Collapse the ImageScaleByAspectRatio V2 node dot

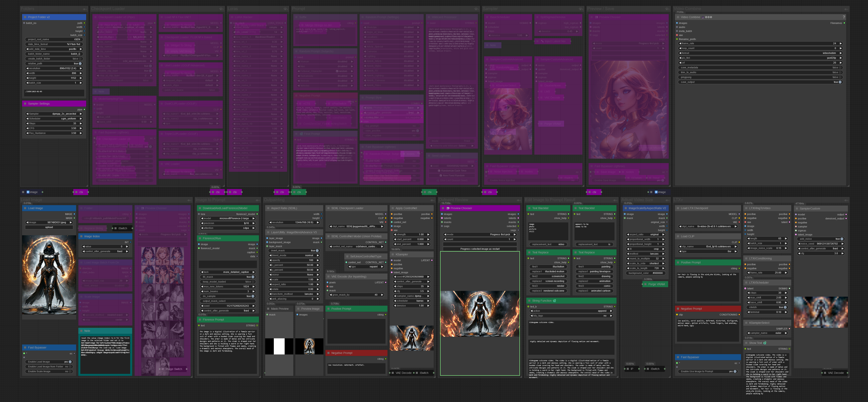pyautogui.click(x=626, y=208)
